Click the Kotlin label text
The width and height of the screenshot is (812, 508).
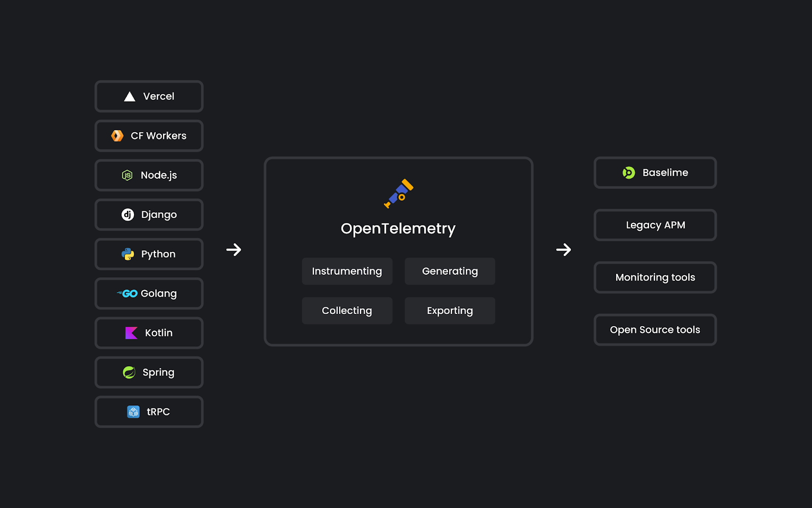[159, 333]
